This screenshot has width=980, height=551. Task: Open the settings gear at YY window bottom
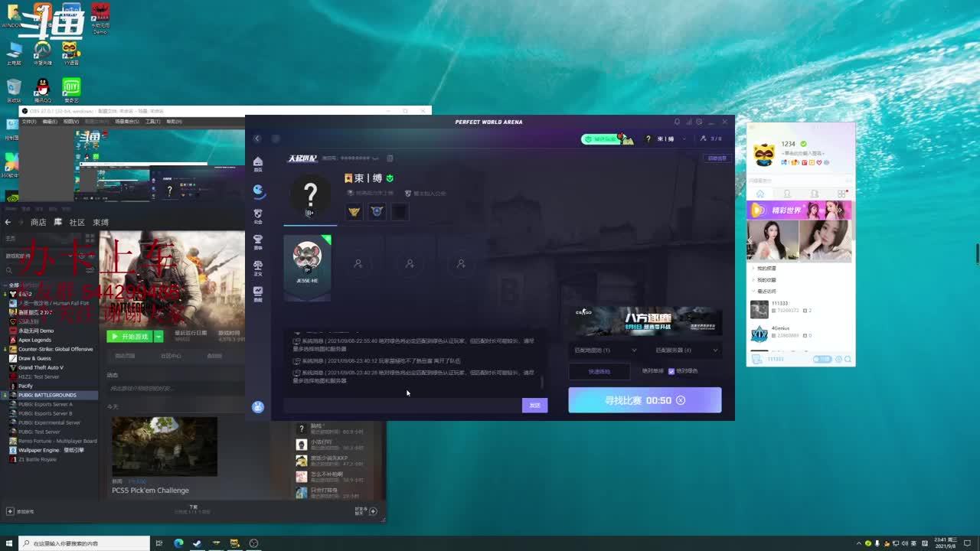[x=838, y=359]
